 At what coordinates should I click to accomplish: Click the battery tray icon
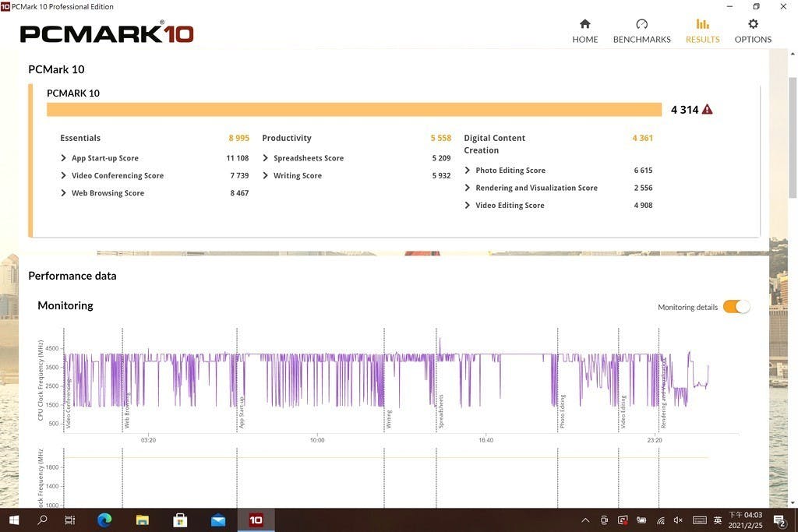641,520
